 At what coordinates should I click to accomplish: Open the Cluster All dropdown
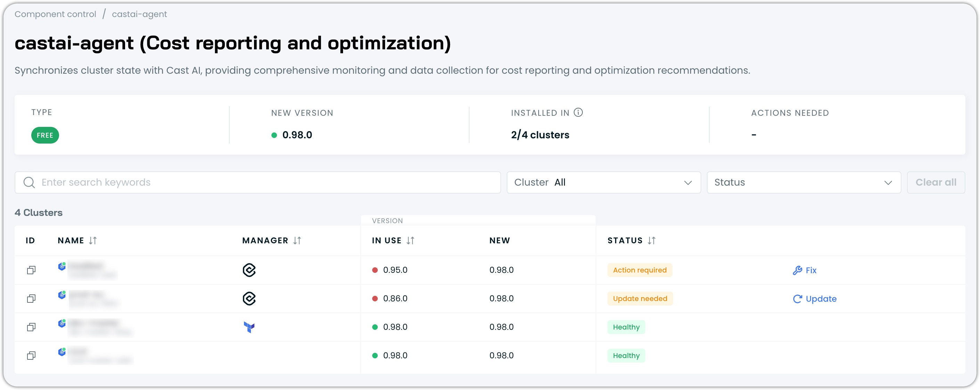click(x=603, y=182)
